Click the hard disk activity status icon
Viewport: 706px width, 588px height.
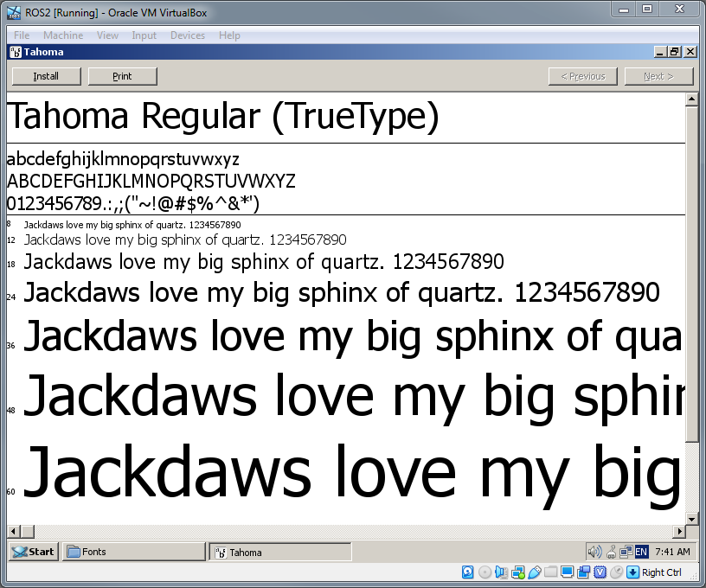(x=468, y=572)
